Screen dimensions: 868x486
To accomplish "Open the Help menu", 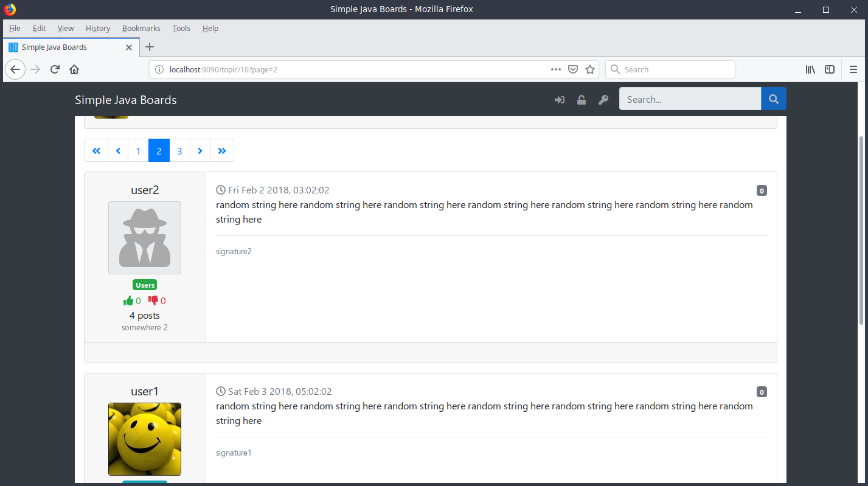I will (x=210, y=28).
